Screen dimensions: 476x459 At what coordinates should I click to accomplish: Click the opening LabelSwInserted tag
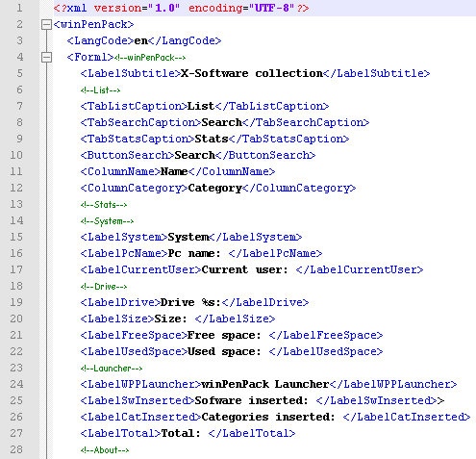138,400
